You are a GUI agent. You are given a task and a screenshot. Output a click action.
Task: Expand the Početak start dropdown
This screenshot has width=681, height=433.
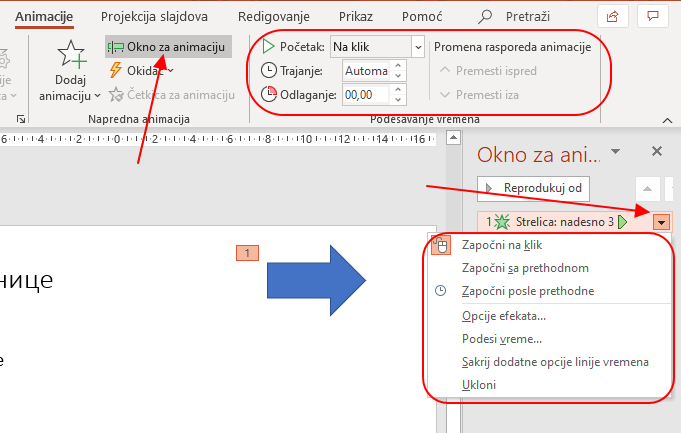[x=418, y=47]
